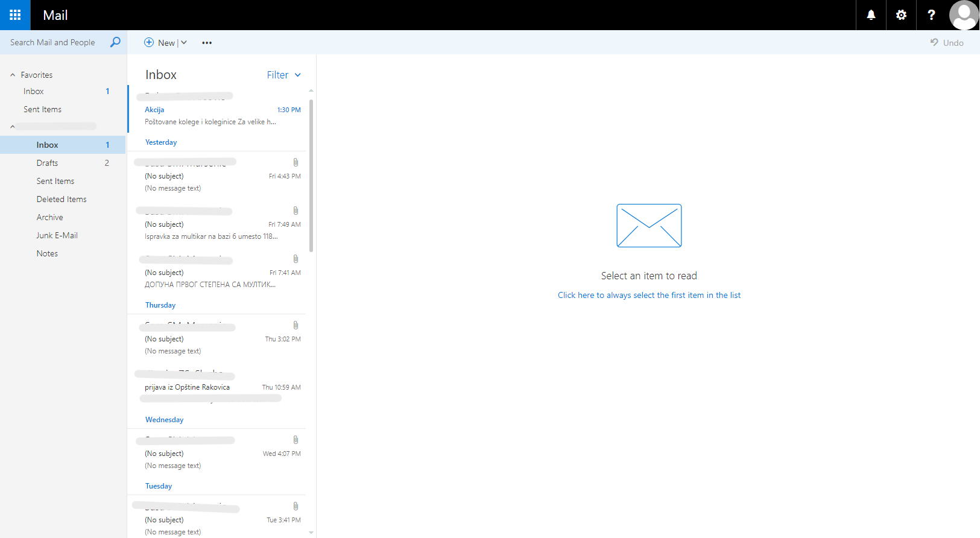
Task: Click the Inbox heading in the message list
Action: click(161, 75)
